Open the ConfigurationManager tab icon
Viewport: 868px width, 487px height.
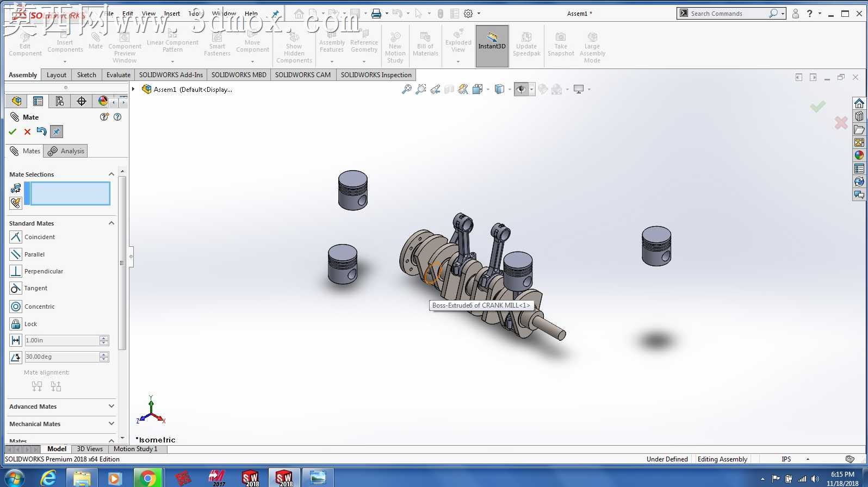click(60, 101)
